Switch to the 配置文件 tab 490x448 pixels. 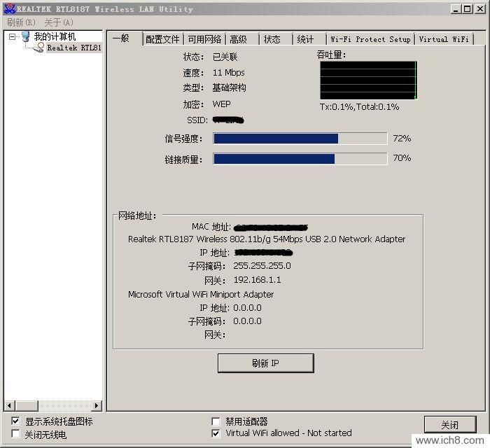tap(163, 39)
